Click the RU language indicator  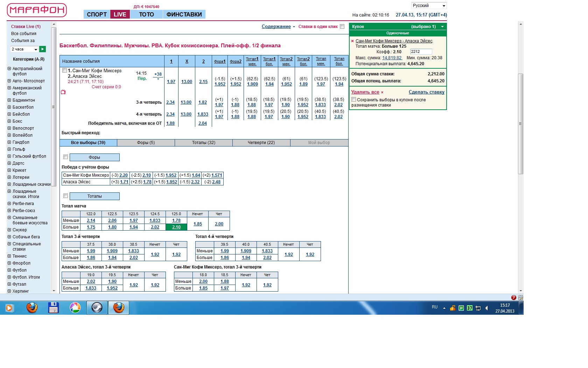pyautogui.click(x=435, y=307)
